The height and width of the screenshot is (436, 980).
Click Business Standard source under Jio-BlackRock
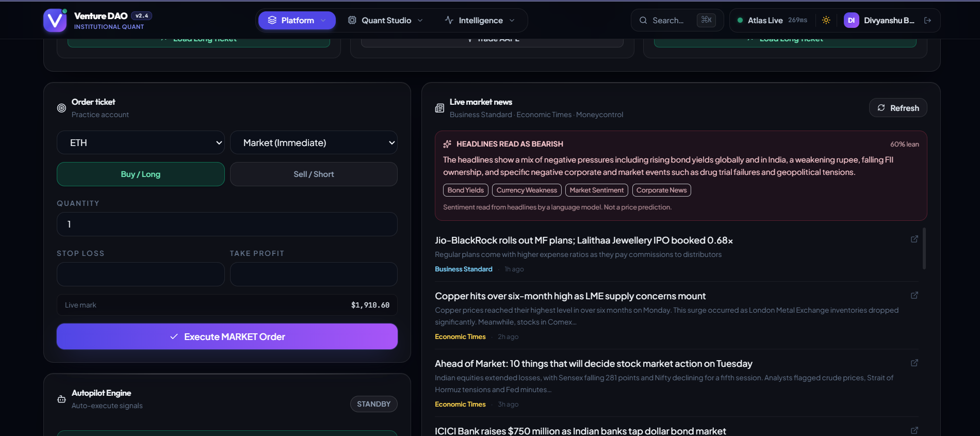464,269
